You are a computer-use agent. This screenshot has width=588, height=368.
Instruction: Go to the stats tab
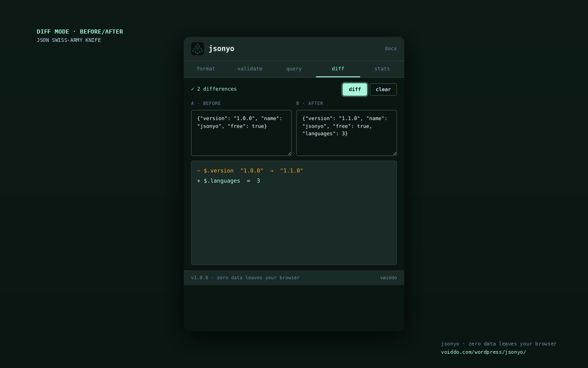pyautogui.click(x=382, y=69)
